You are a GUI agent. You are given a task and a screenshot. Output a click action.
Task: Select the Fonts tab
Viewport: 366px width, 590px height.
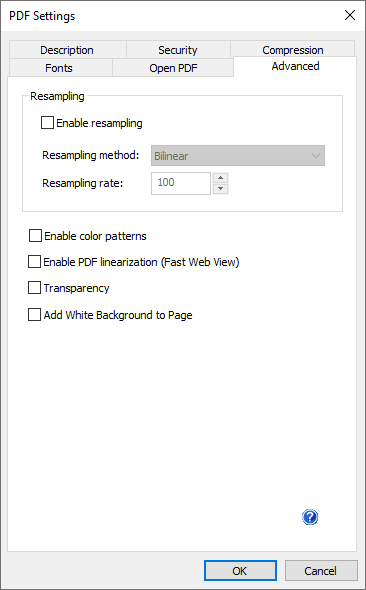(59, 68)
